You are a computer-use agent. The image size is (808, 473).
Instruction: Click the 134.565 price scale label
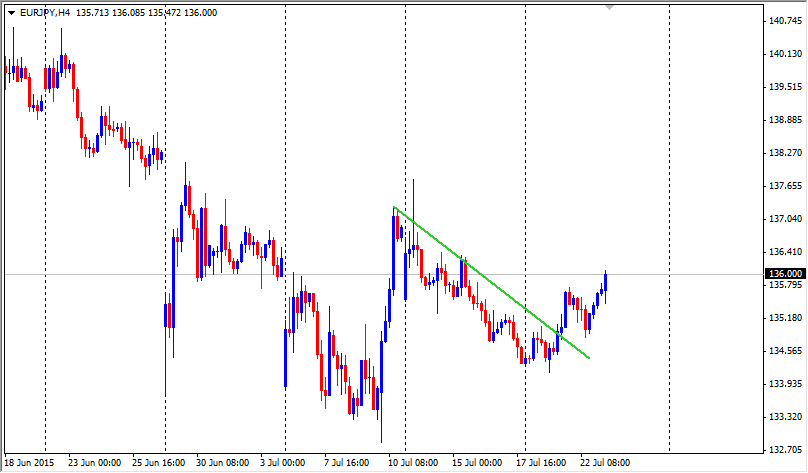click(x=785, y=351)
